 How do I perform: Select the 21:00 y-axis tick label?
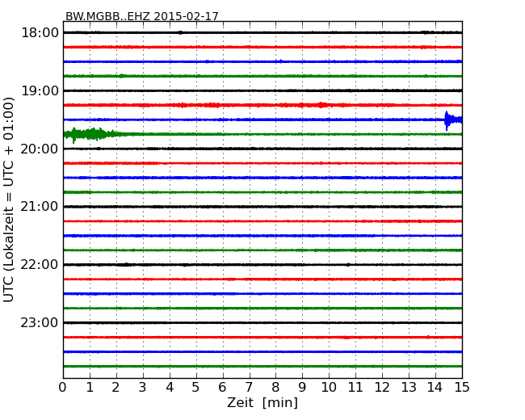point(40,207)
